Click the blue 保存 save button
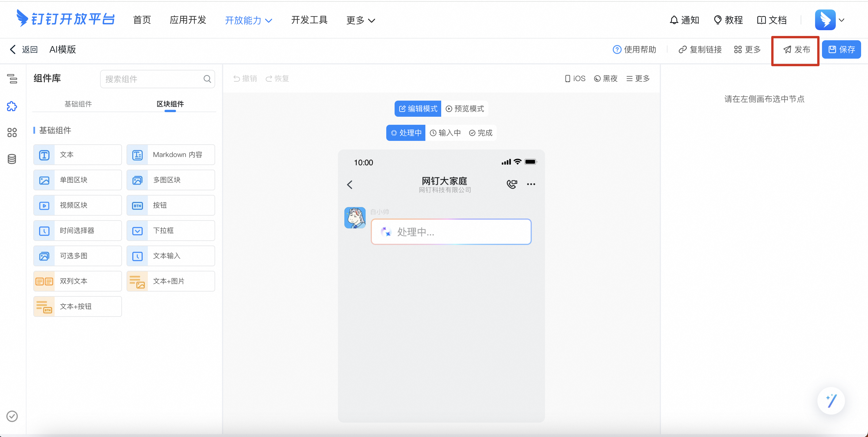Screen dimensions: 868x437 point(841,49)
